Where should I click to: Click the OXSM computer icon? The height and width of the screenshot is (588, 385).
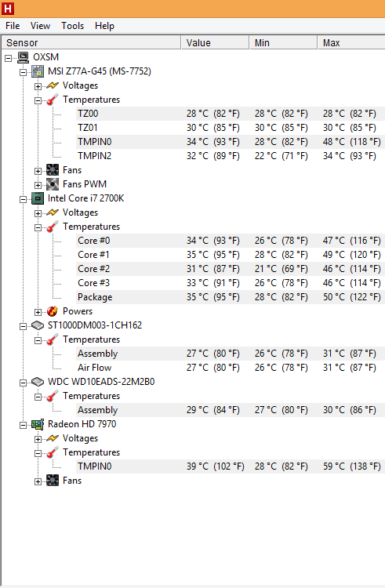[24, 57]
